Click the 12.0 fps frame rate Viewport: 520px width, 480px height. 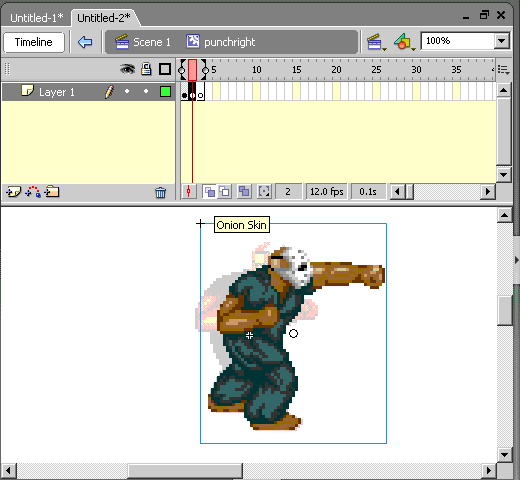[x=327, y=192]
